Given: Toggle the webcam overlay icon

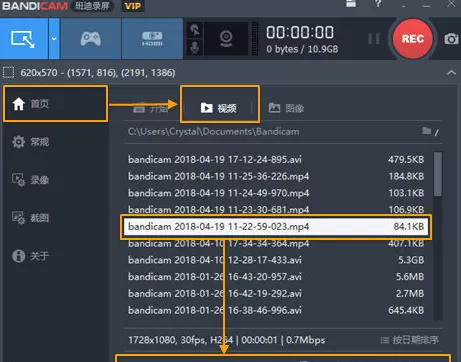Looking at the screenshot, I should pyautogui.click(x=226, y=39).
